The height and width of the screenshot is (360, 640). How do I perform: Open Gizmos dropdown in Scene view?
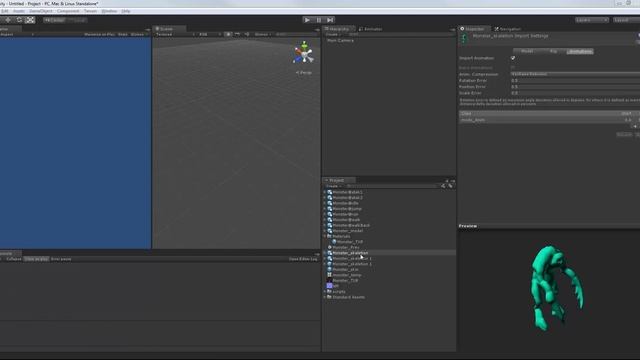coord(262,34)
